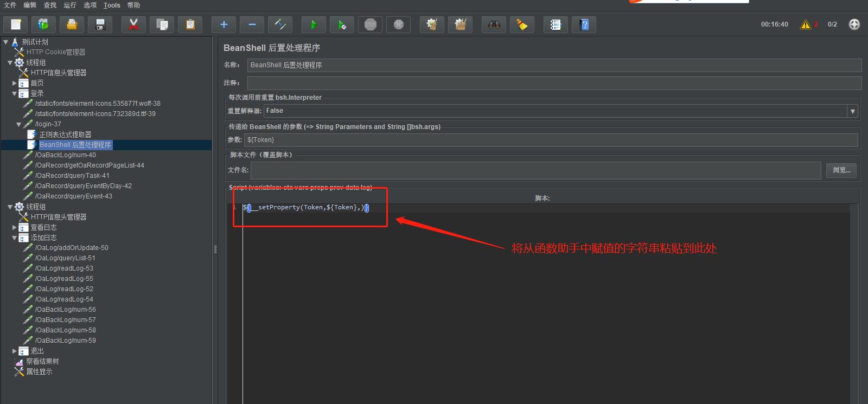
Task: Click the open file folder icon
Action: [72, 24]
